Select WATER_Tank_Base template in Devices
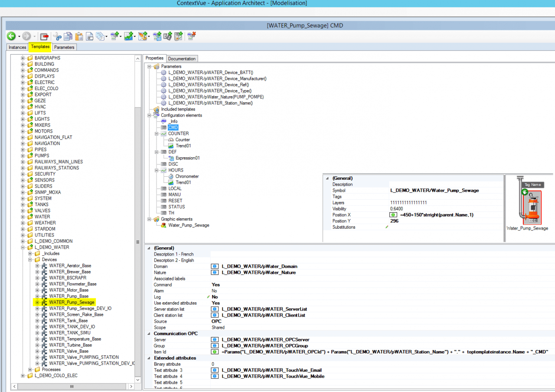The image size is (555, 392). pyautogui.click(x=68, y=321)
